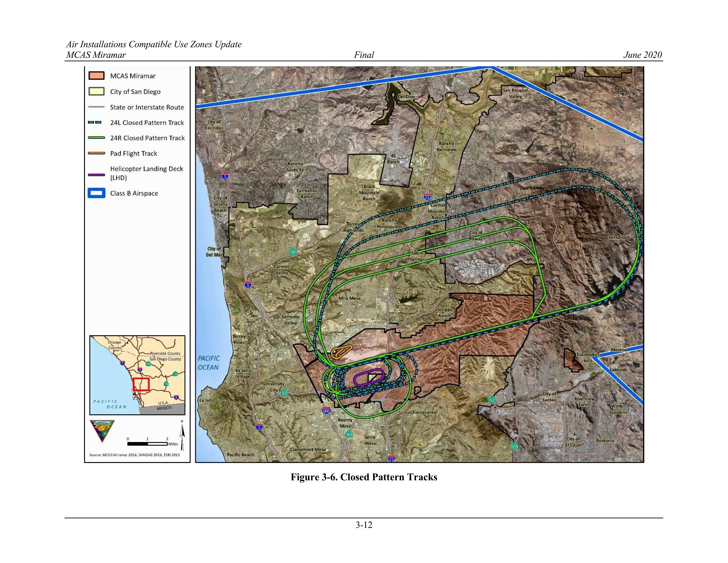Click the 'Kearny Mesa' map label
This screenshot has width=728, height=563.
(345, 423)
